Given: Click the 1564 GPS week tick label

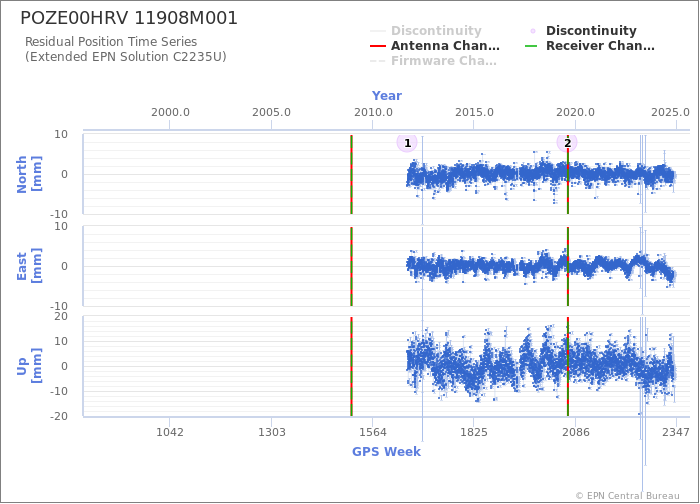Looking at the screenshot, I should [x=373, y=432].
